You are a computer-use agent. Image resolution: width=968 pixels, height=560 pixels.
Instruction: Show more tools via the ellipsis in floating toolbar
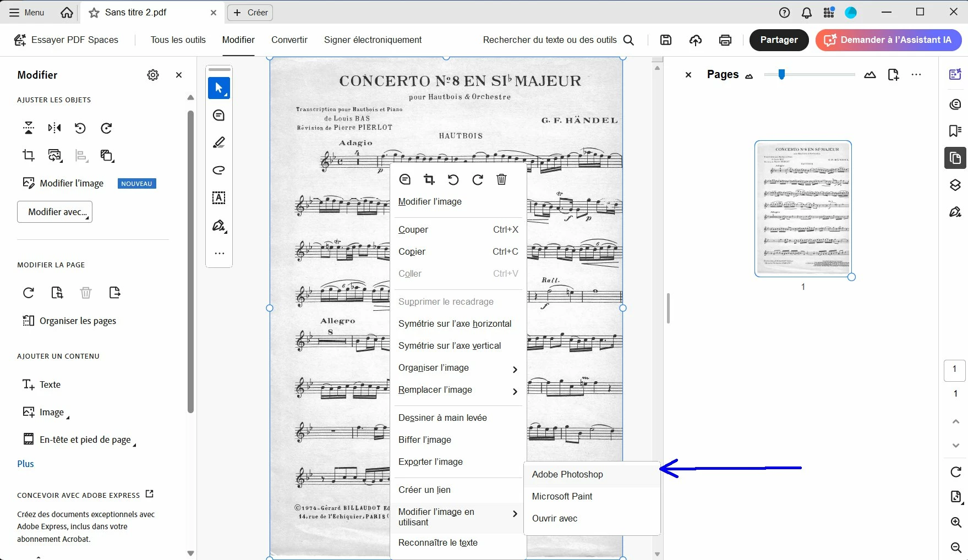point(219,254)
